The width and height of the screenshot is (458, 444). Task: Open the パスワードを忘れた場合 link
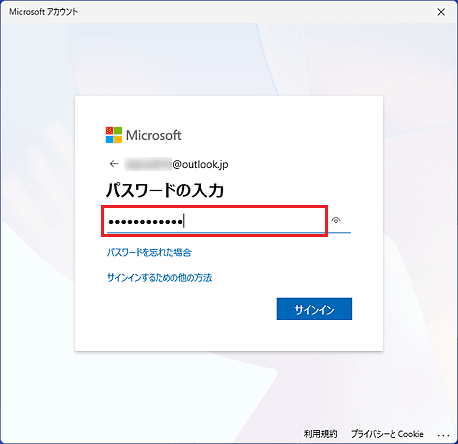pyautogui.click(x=149, y=252)
